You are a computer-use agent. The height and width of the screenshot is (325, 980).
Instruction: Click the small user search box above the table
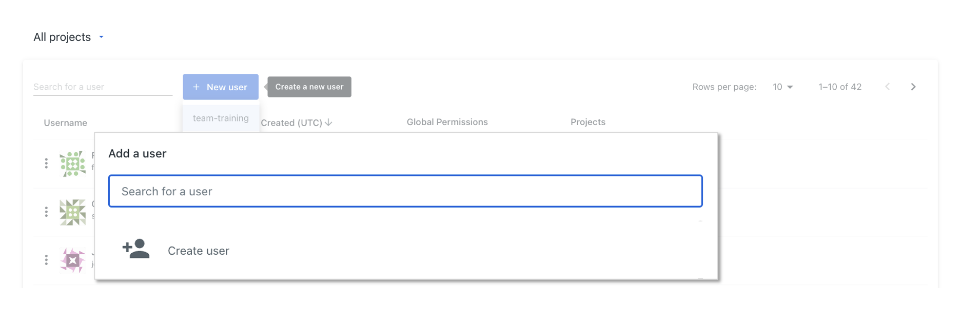coord(103,87)
